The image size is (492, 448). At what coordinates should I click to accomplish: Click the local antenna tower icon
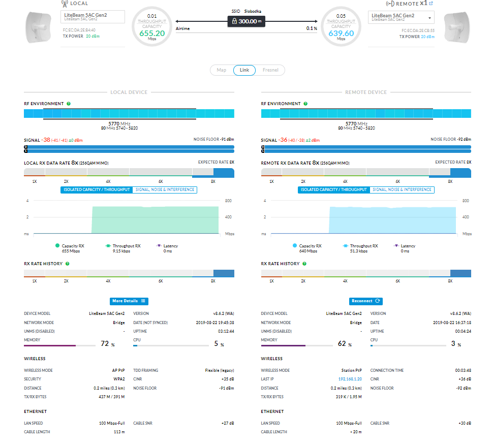(65, 4)
